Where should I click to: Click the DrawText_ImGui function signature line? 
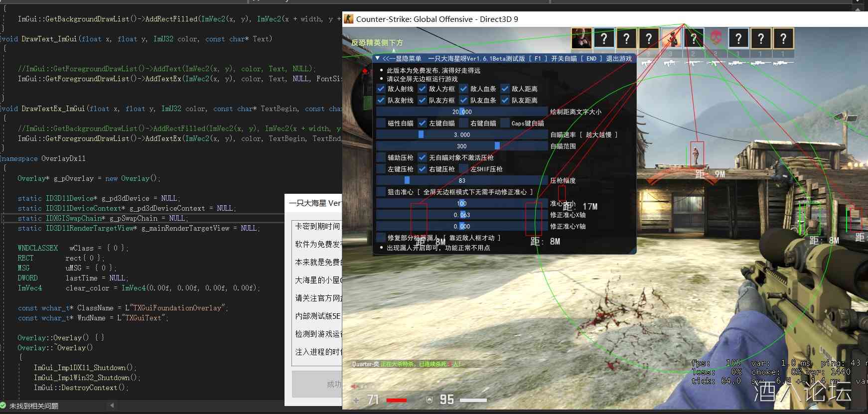click(x=137, y=39)
